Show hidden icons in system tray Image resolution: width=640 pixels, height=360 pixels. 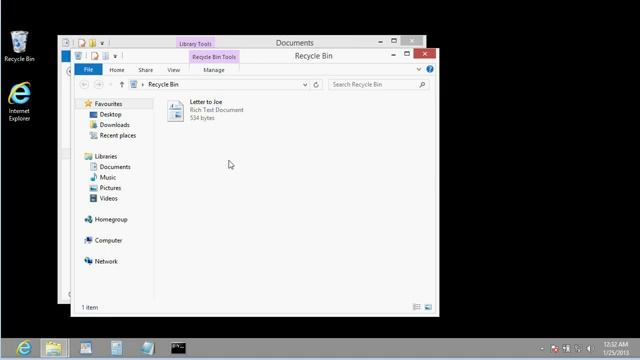tap(542, 349)
